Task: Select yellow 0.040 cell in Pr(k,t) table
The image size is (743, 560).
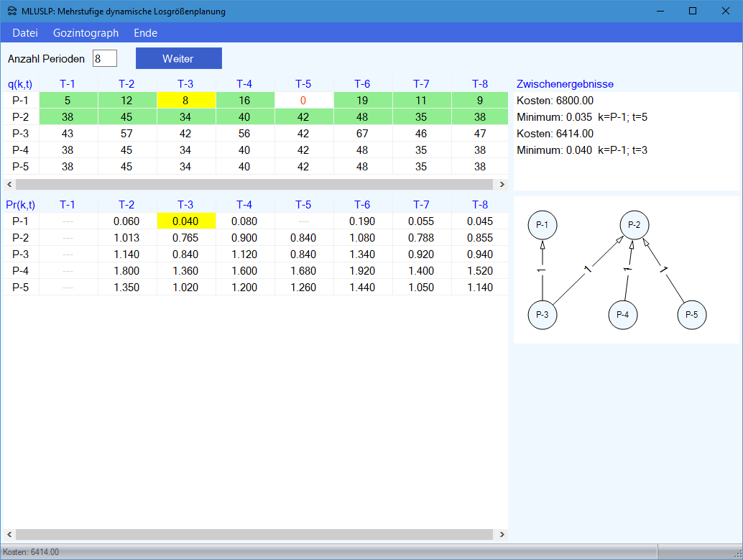Action: [x=185, y=221]
